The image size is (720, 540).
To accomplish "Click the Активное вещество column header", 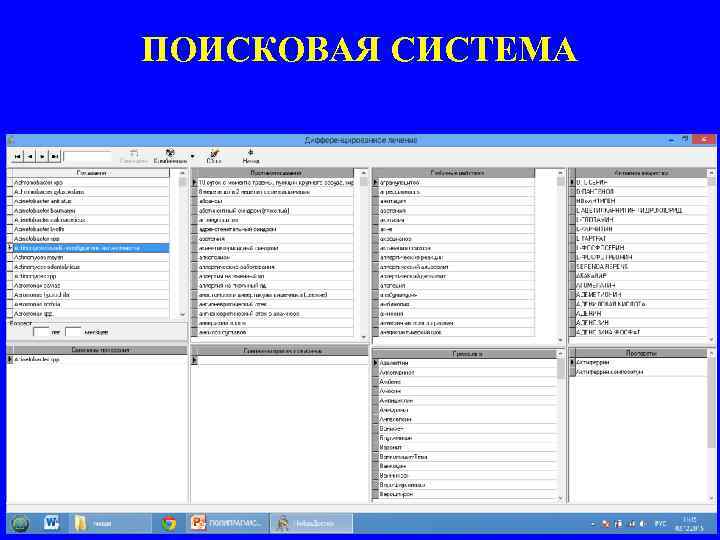I will pyautogui.click(x=641, y=173).
